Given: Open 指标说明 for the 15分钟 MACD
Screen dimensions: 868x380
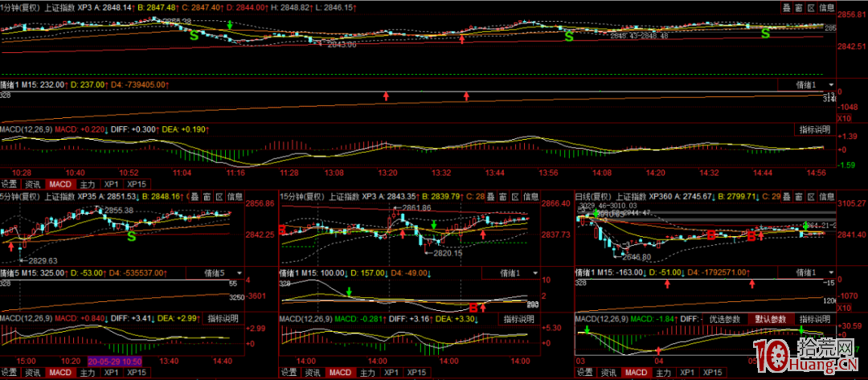Looking at the screenshot, I should pyautogui.click(x=519, y=319).
